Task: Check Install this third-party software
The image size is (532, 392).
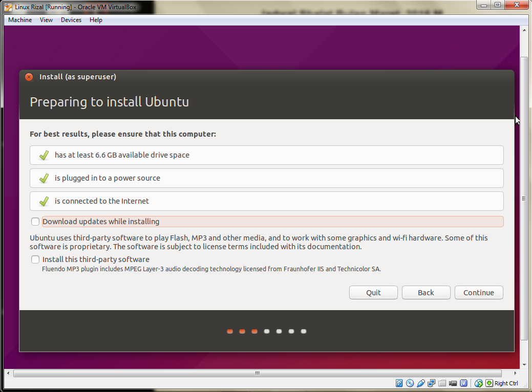Action: [35, 259]
